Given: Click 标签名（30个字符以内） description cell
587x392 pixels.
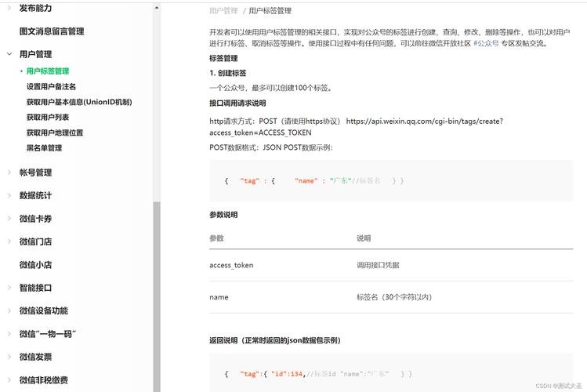Looking at the screenshot, I should click(394, 297).
